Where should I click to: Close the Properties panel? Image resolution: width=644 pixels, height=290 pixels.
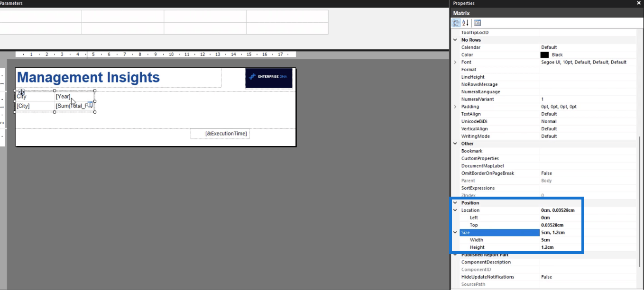[638, 3]
